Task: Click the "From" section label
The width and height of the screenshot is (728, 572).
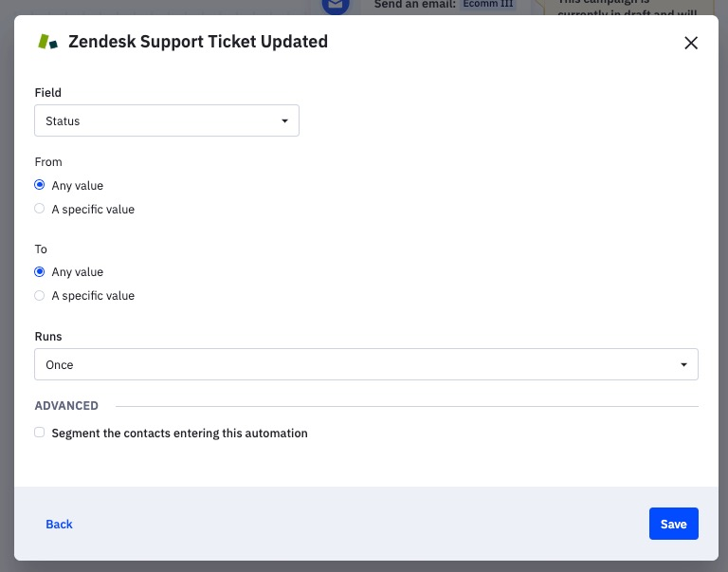Action: click(x=48, y=162)
